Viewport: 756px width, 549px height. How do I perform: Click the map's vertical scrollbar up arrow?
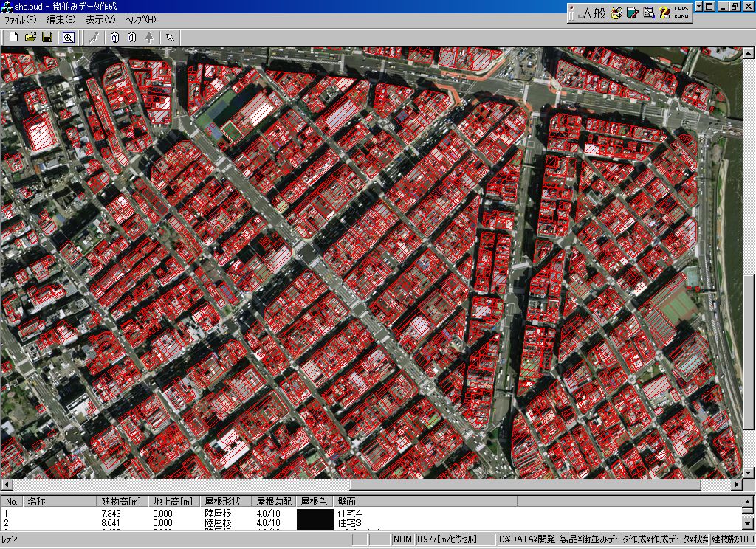point(749,52)
